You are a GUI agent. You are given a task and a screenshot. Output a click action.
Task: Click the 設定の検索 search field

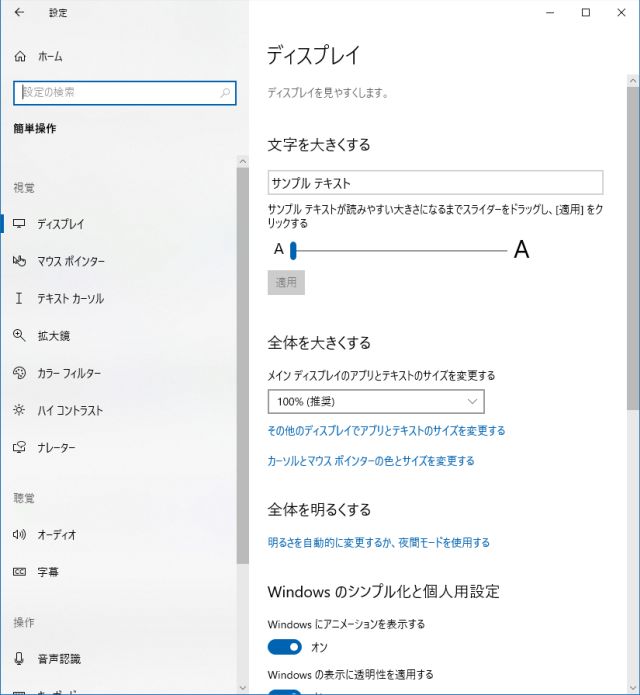point(115,92)
